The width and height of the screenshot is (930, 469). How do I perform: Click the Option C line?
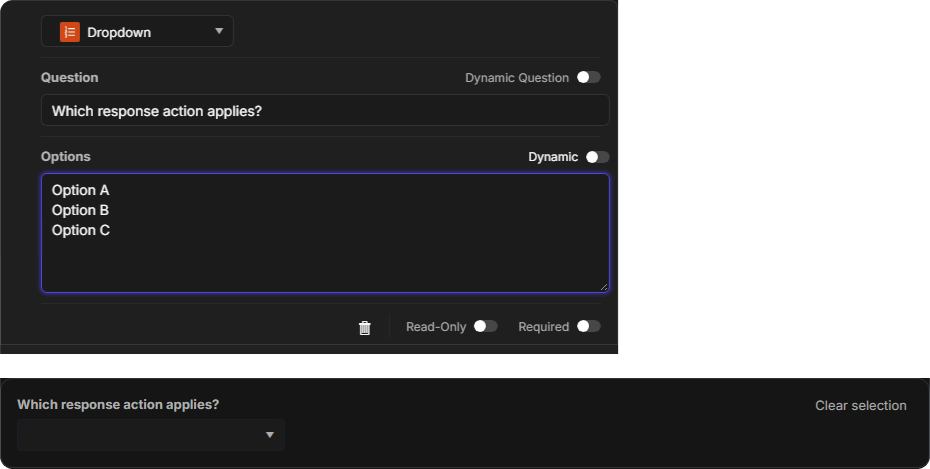(81, 230)
